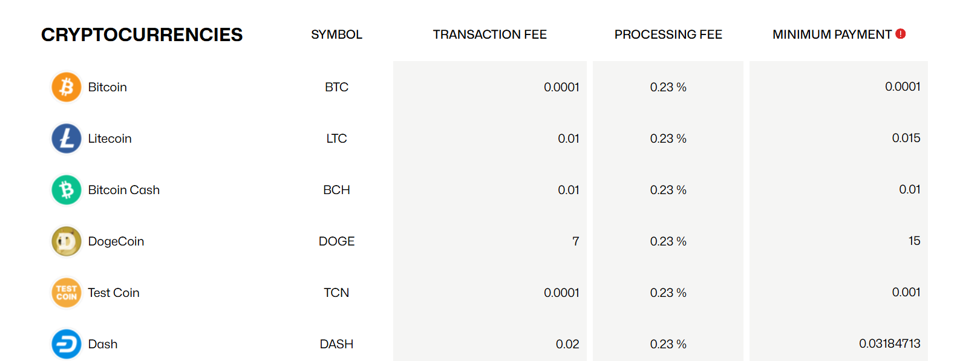Select the Test Coin orange icon
The height and width of the screenshot is (361, 980).
click(x=66, y=292)
